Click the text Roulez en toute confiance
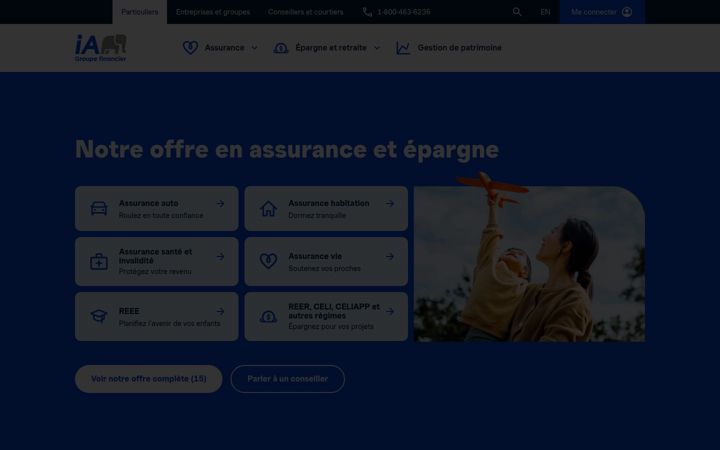The image size is (720, 450). [161, 215]
